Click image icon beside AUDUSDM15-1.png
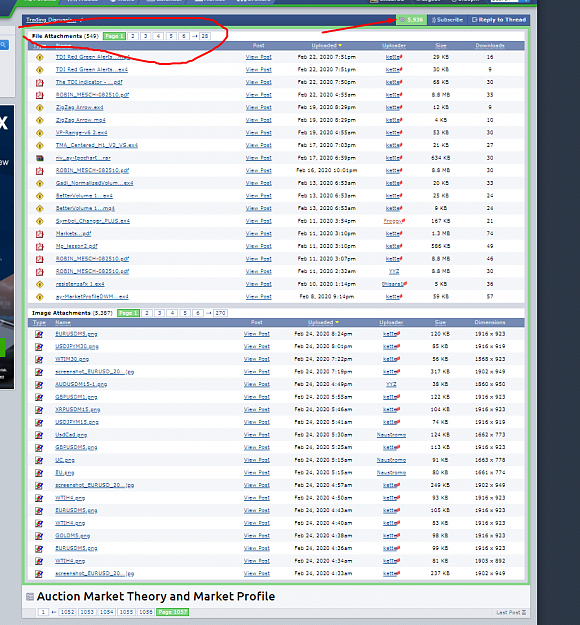The height and width of the screenshot is (625, 580). click(39, 385)
